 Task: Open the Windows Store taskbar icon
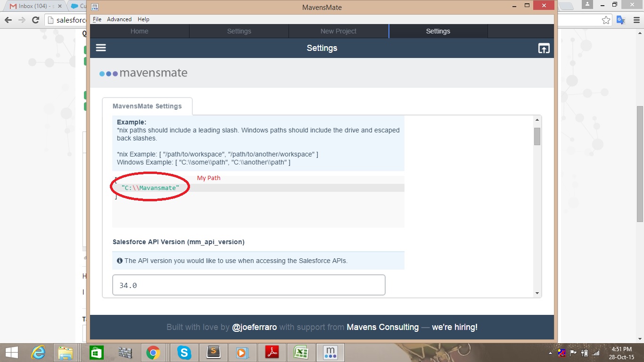pos(96,353)
